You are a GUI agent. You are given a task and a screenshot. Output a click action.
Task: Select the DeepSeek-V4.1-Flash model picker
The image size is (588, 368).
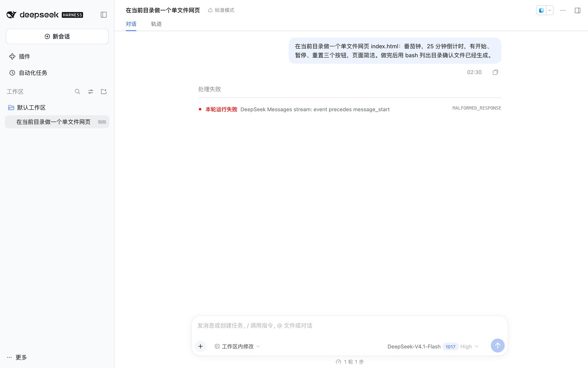pos(414,346)
